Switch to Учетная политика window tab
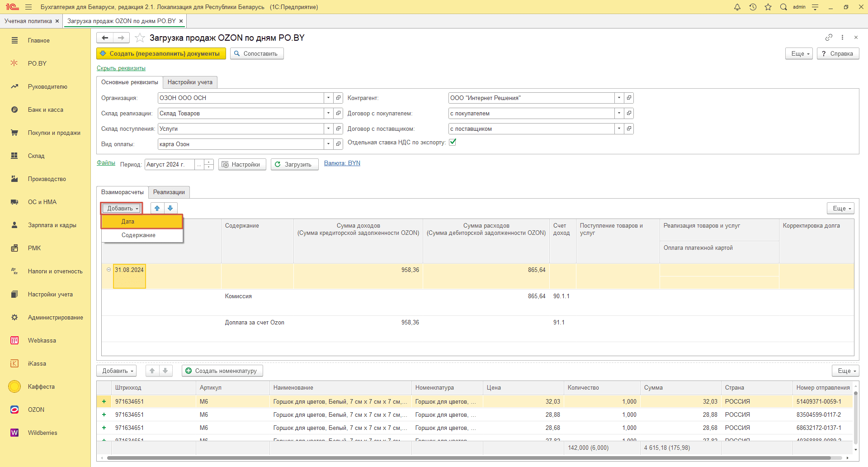 pyautogui.click(x=28, y=21)
